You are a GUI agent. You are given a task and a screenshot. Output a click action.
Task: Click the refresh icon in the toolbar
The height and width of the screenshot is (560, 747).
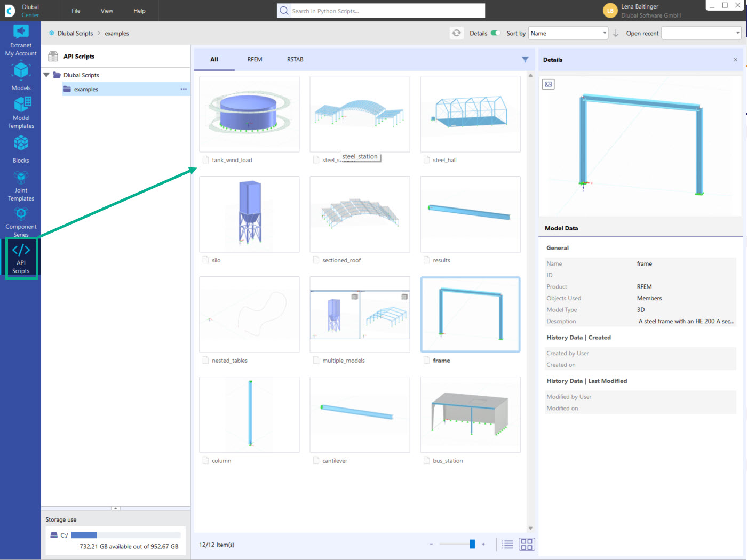(457, 33)
